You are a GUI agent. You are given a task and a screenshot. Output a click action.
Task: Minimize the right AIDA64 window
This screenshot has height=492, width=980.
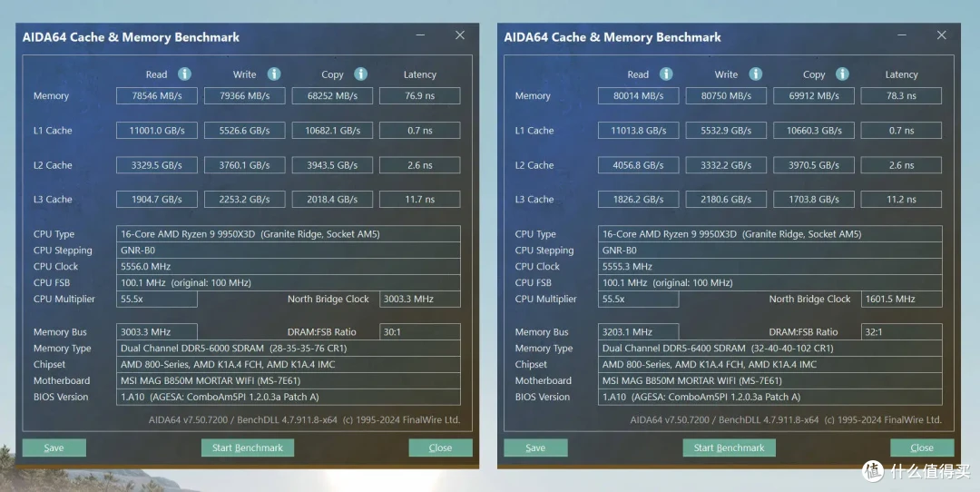click(902, 35)
